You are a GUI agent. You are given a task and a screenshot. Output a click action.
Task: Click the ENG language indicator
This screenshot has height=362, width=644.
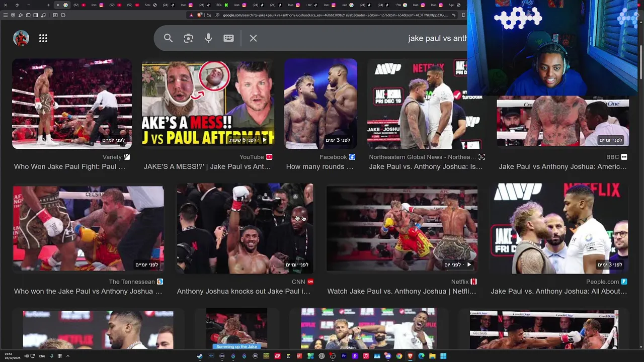point(42,356)
